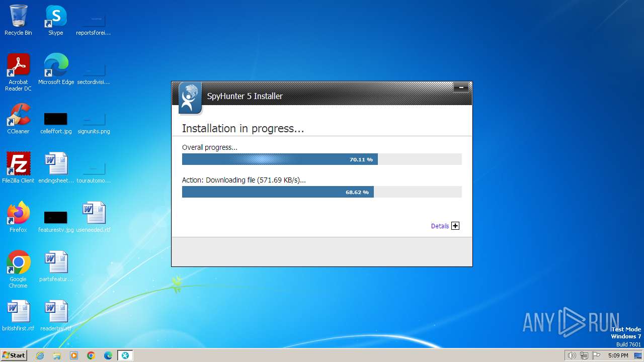Select the Acrobat Reader DC shortcut

point(18,72)
